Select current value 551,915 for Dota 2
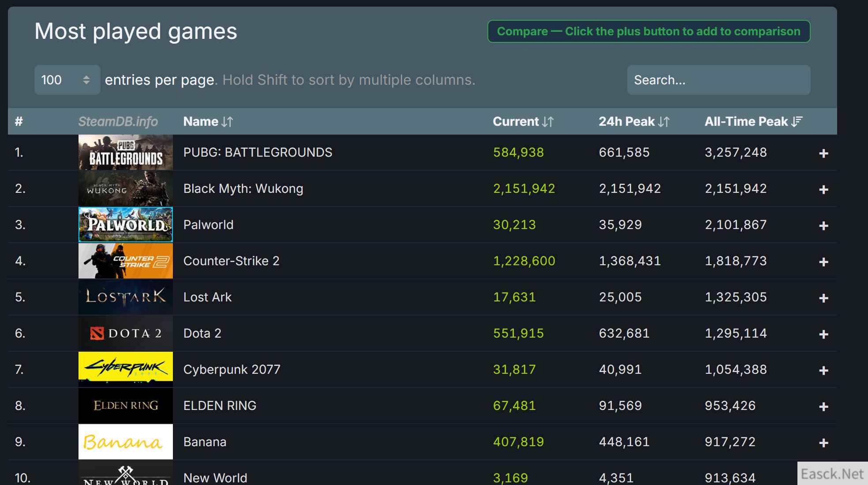 518,333
